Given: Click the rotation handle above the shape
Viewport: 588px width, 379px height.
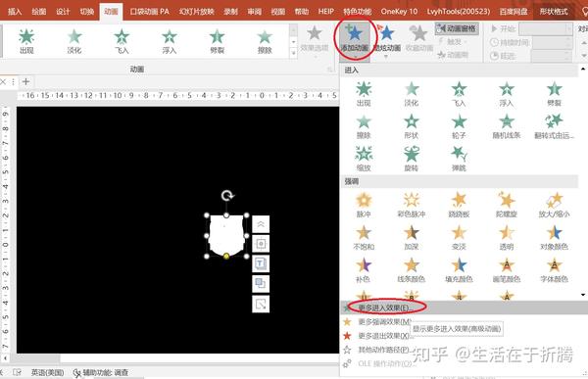Looking at the screenshot, I should [226, 195].
